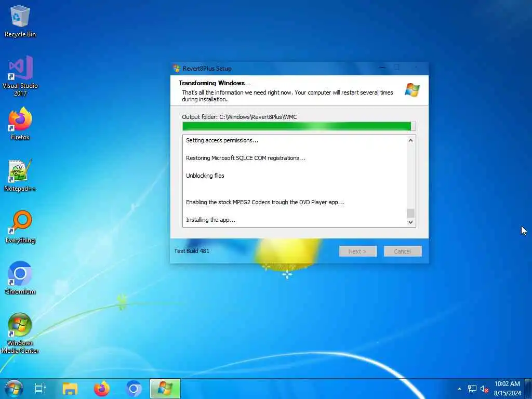
Task: Open Task View in the taskbar
Action: point(41,389)
